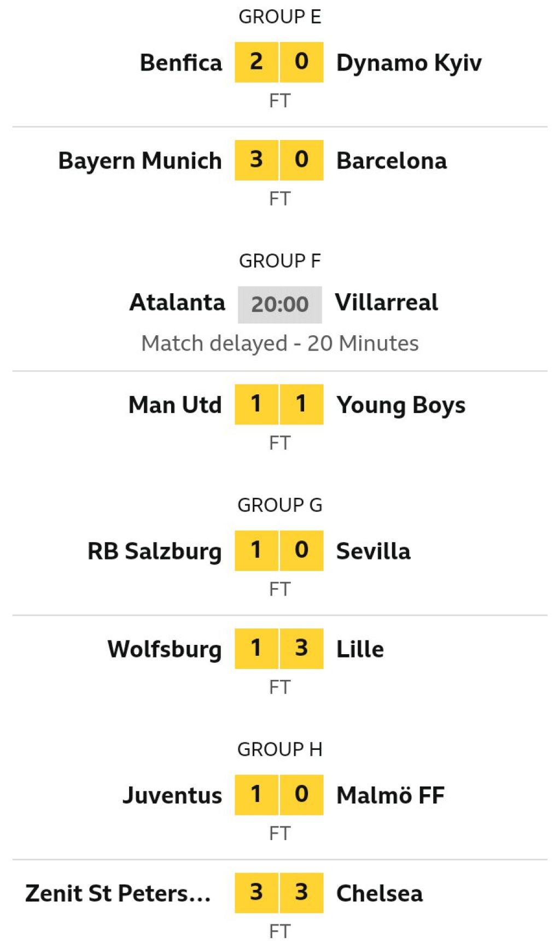The width and height of the screenshot is (560, 949).
Task: Select the Villarreal team name
Action: point(387,302)
